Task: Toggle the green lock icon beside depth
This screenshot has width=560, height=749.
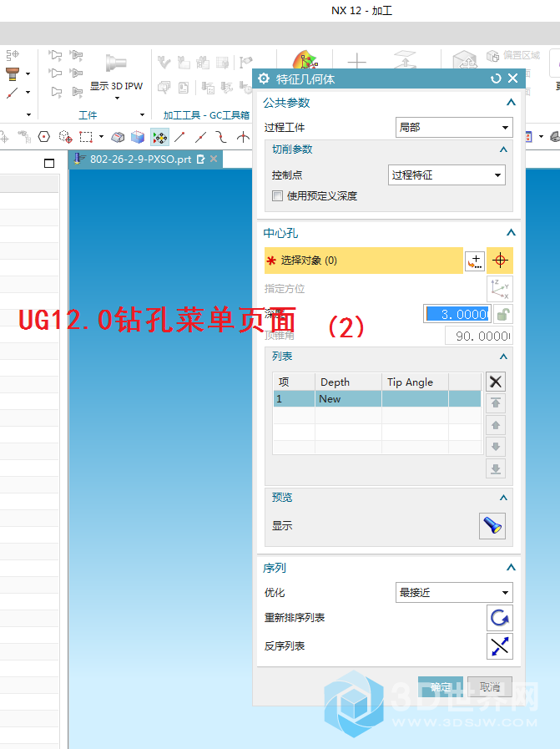Action: (x=503, y=314)
